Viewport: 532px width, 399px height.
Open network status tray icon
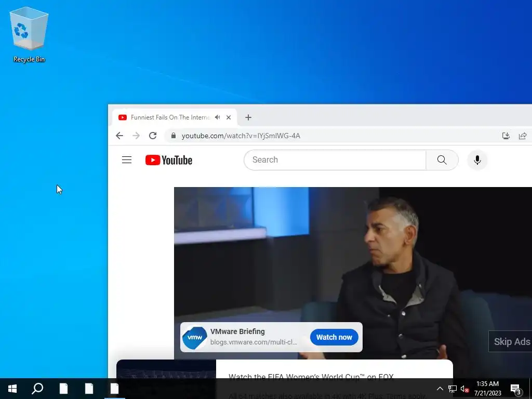(x=453, y=389)
